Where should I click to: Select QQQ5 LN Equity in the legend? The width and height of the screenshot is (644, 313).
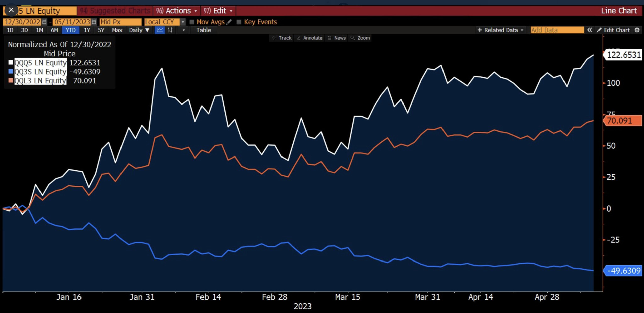(x=41, y=62)
